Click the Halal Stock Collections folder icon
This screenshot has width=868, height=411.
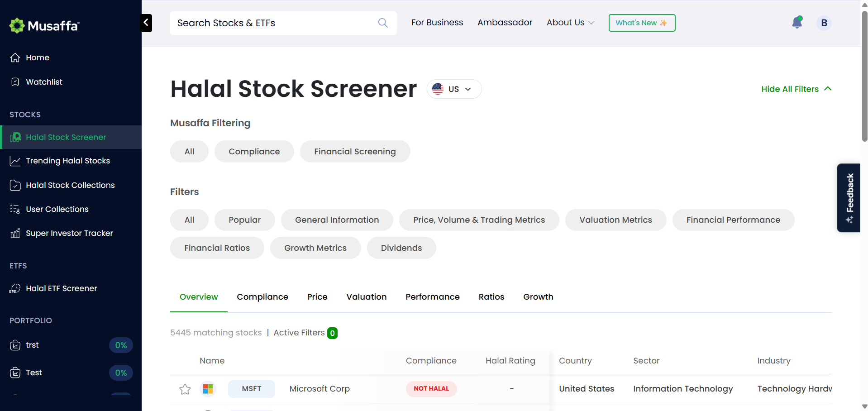(x=15, y=185)
